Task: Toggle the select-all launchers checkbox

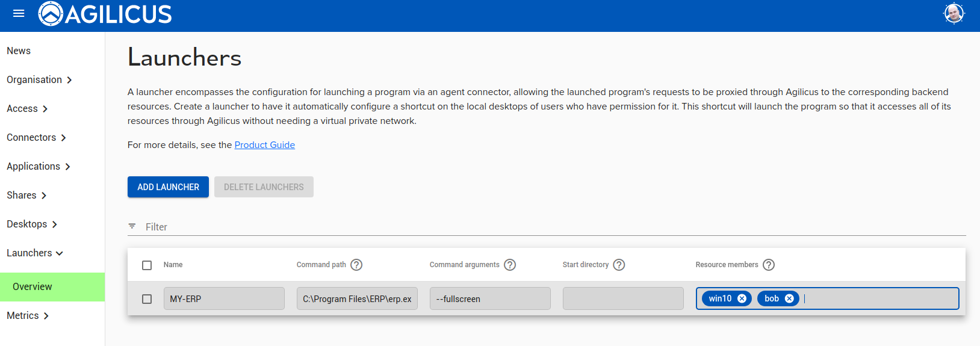Action: tap(147, 265)
